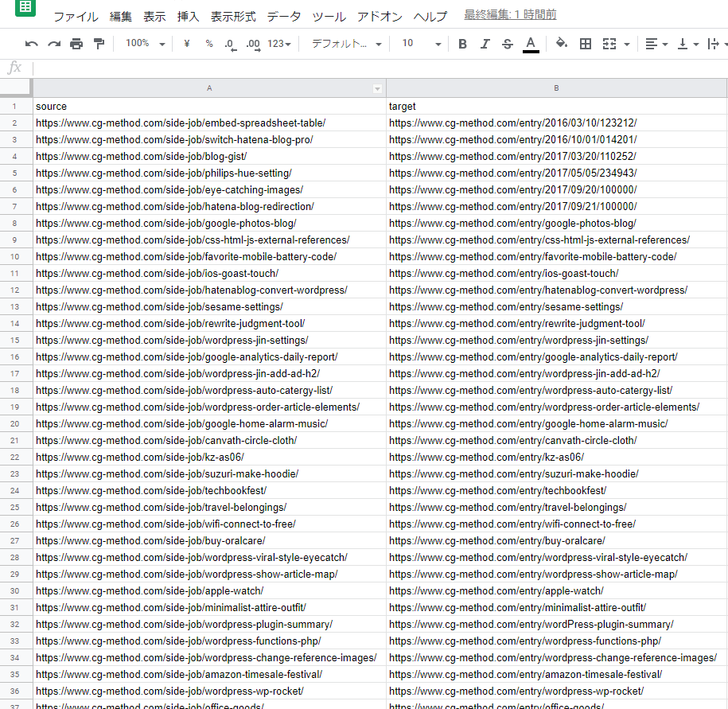Select column B header
The width and height of the screenshot is (728, 709).
pos(556,88)
